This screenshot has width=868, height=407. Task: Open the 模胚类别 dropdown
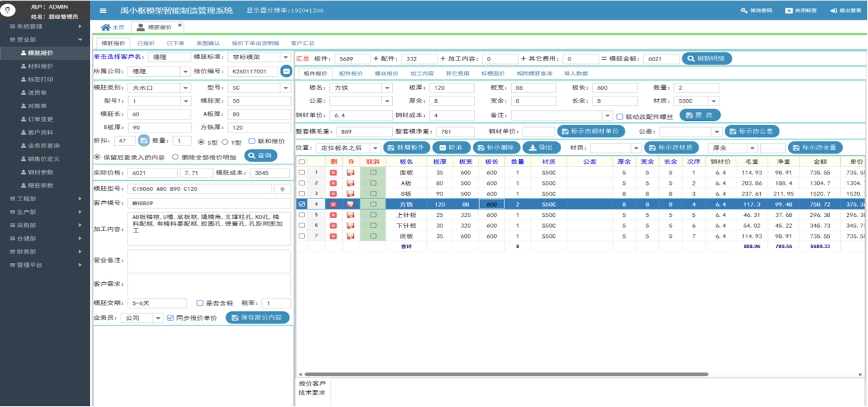(186, 88)
